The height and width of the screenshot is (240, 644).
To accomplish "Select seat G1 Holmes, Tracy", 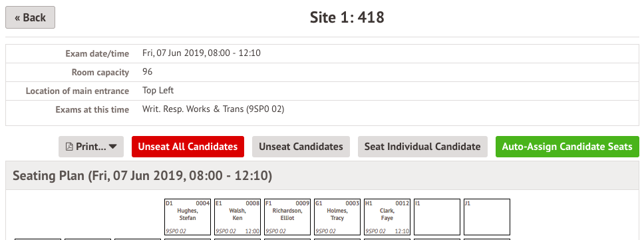I will point(337,217).
